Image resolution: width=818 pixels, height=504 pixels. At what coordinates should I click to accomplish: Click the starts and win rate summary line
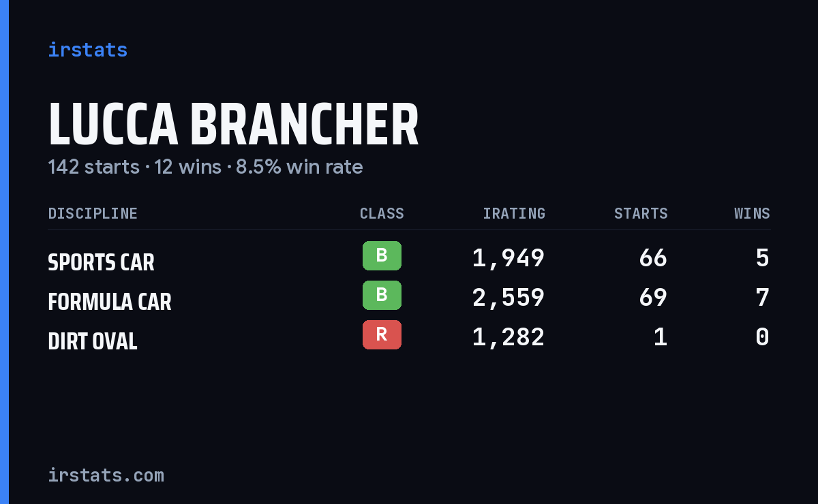coord(205,167)
